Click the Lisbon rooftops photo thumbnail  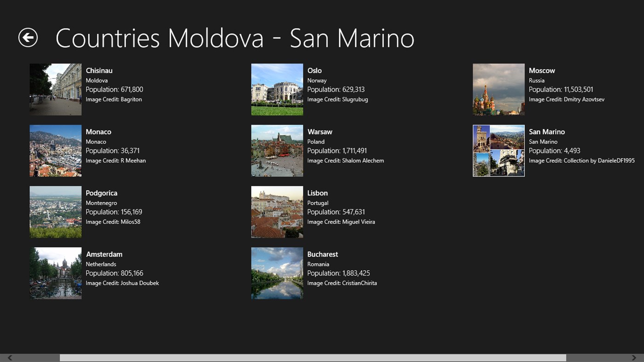click(277, 212)
